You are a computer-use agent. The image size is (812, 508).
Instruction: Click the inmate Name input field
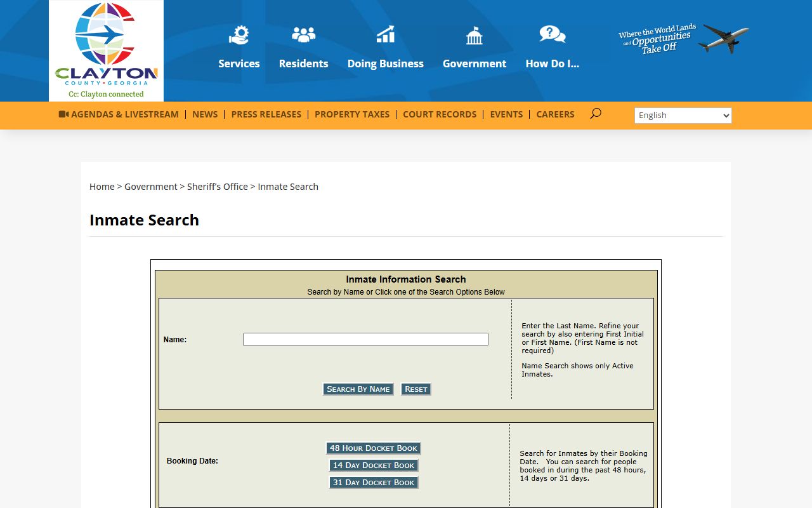[x=365, y=340]
